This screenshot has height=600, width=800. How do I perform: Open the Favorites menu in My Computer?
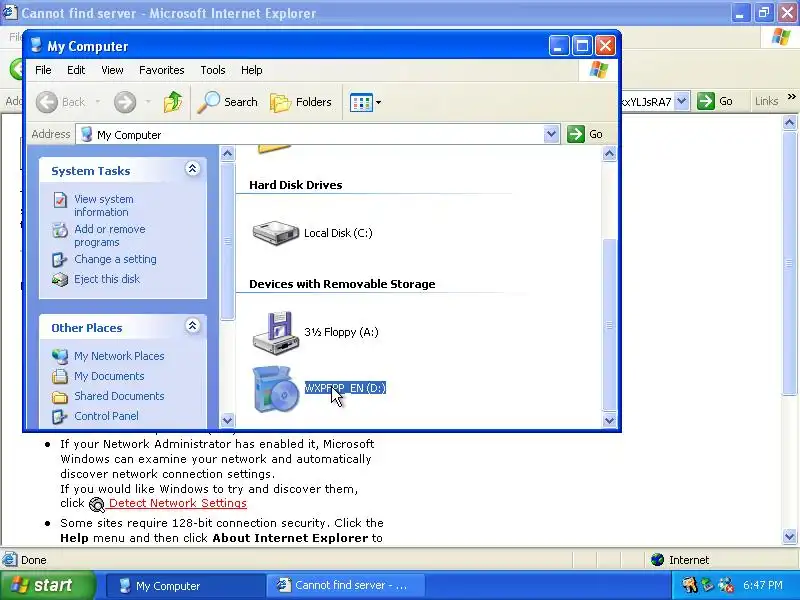(x=162, y=70)
